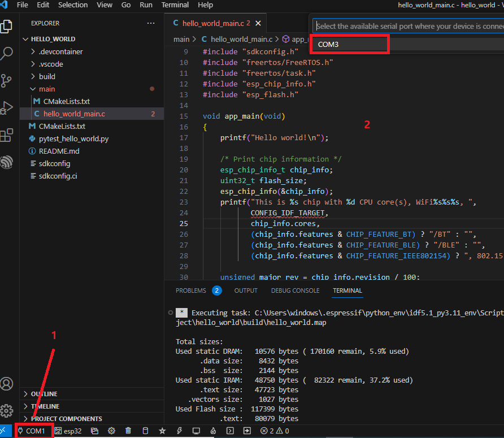This screenshot has width=504, height=438.
Task: Open the File menu
Action: click(22, 5)
